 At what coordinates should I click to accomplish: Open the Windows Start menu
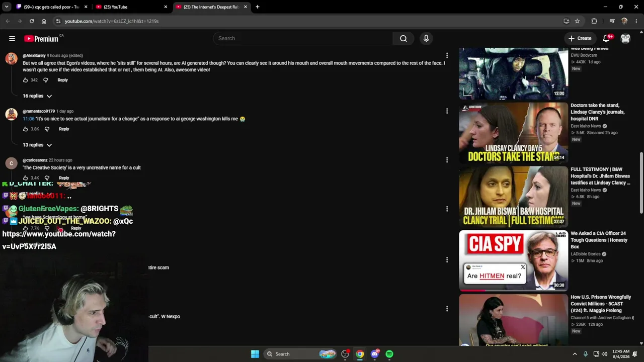click(x=255, y=354)
